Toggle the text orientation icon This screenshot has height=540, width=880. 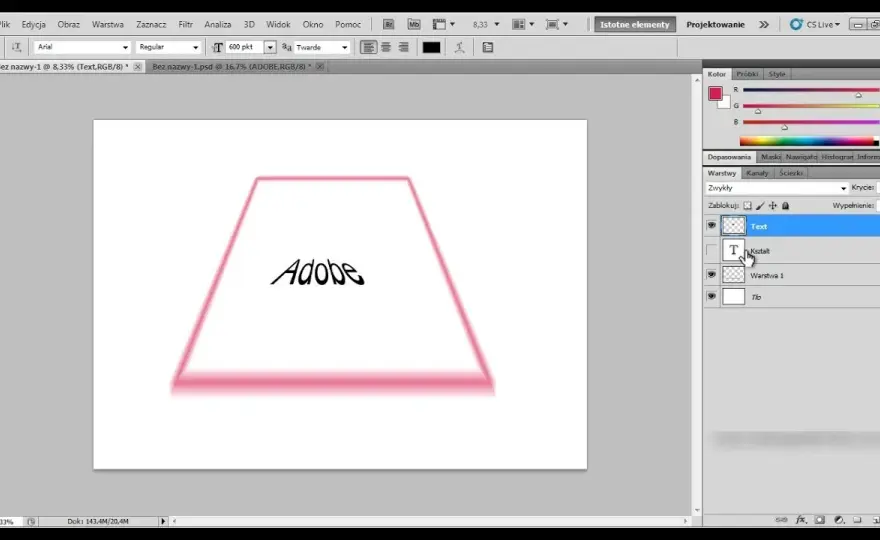tap(16, 47)
